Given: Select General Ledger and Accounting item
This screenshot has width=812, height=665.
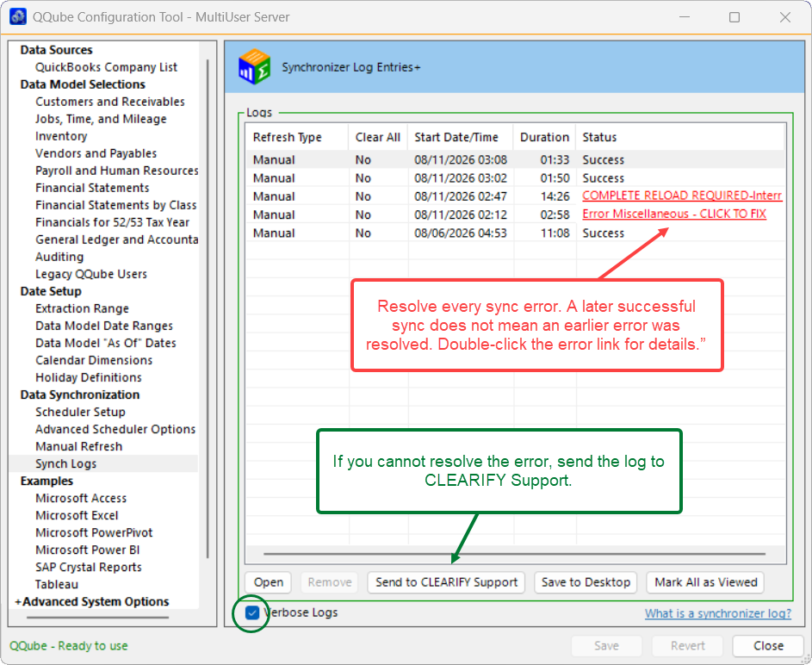Looking at the screenshot, I should pos(116,239).
